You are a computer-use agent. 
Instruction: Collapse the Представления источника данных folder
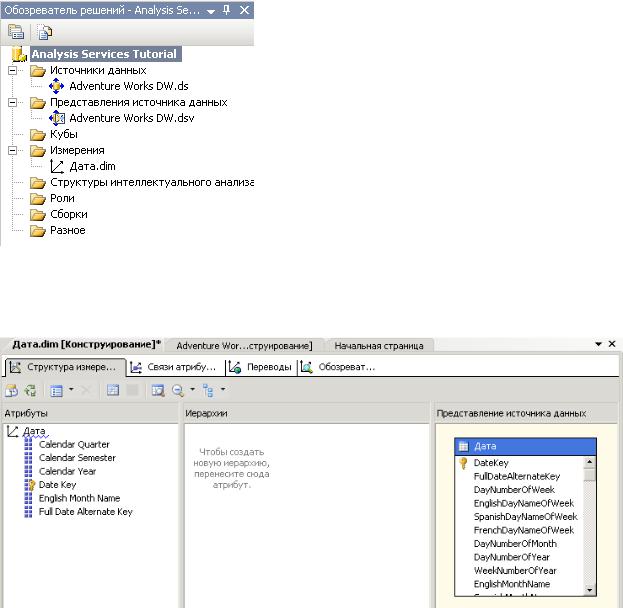pyautogui.click(x=13, y=103)
